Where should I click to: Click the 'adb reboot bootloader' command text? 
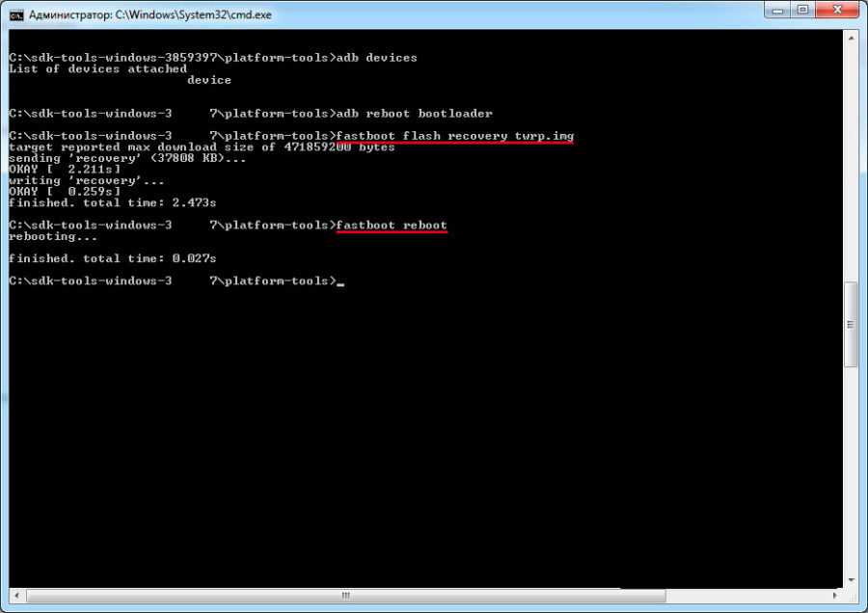pyautogui.click(x=415, y=114)
